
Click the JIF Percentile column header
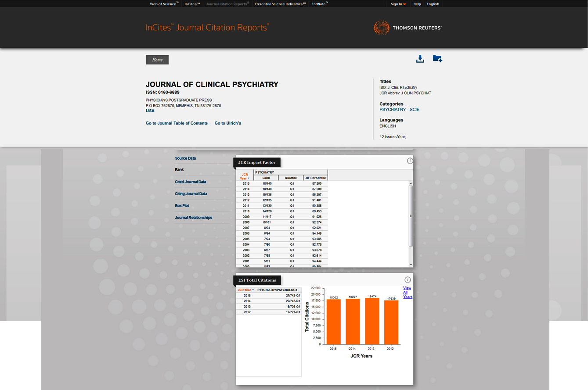tap(315, 178)
